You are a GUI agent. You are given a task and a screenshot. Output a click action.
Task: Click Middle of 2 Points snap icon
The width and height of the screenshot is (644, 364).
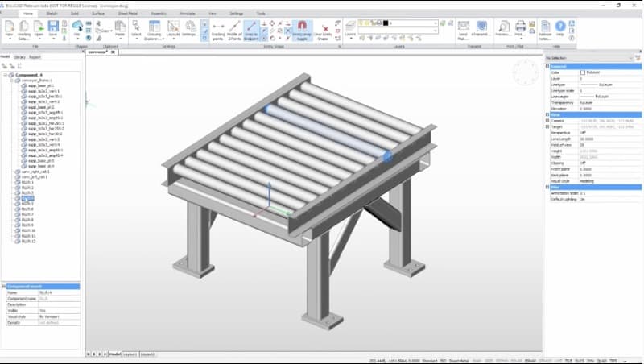click(234, 27)
